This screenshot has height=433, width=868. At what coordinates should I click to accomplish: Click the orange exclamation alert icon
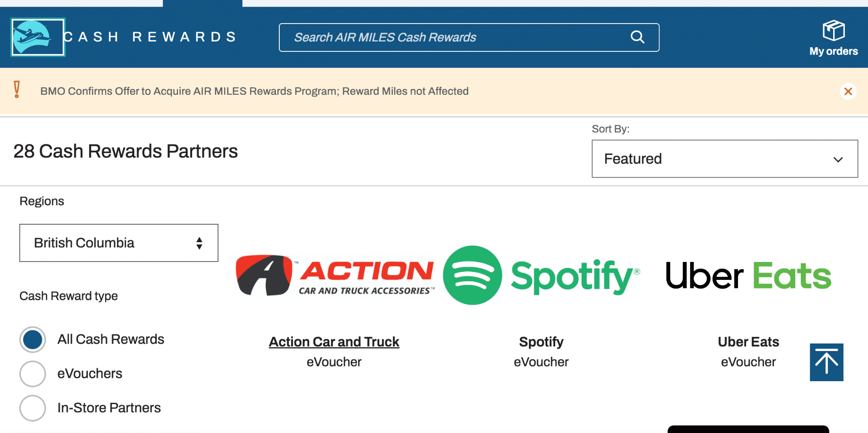click(17, 90)
